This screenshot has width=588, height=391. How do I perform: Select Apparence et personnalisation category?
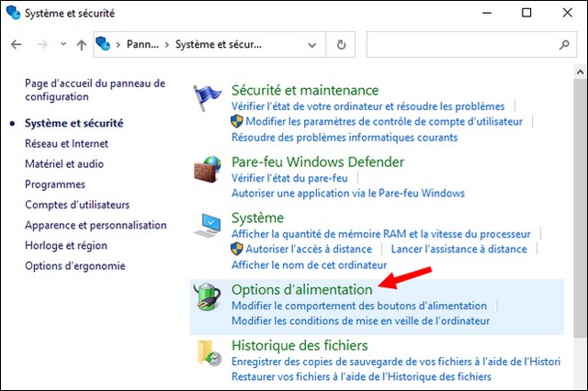tap(96, 225)
